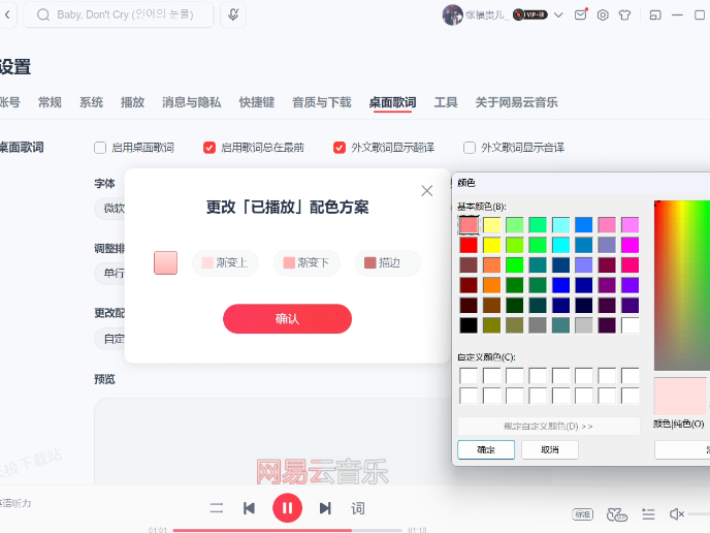Screen dimensions: 710x533
Task: Open the 消息与隐私 tab
Action: click(x=192, y=102)
